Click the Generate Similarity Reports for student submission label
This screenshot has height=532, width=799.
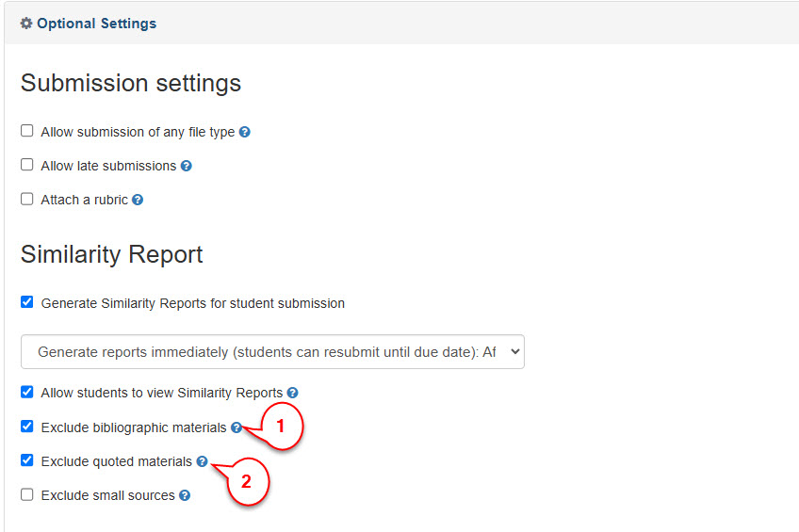coord(193,303)
